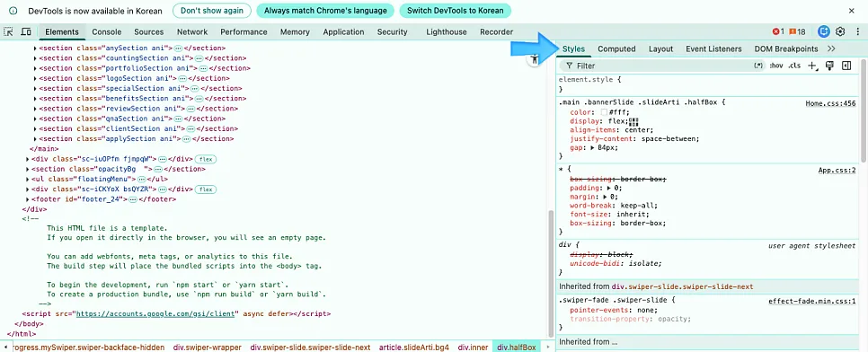Show more Styles pane tabs
The height and width of the screenshot is (352, 868).
(x=831, y=48)
